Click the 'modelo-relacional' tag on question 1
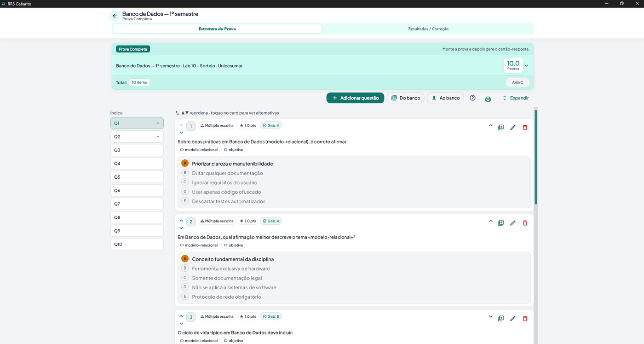The image size is (644, 344). (199, 150)
